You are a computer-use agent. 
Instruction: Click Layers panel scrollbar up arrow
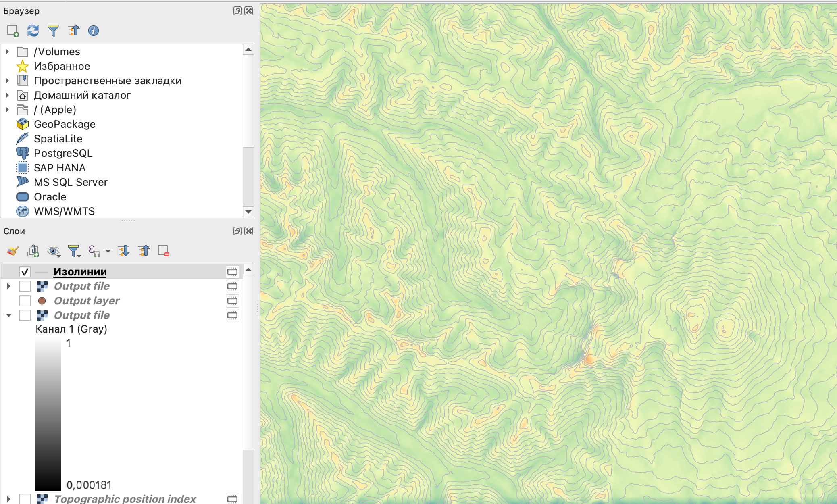coord(249,269)
